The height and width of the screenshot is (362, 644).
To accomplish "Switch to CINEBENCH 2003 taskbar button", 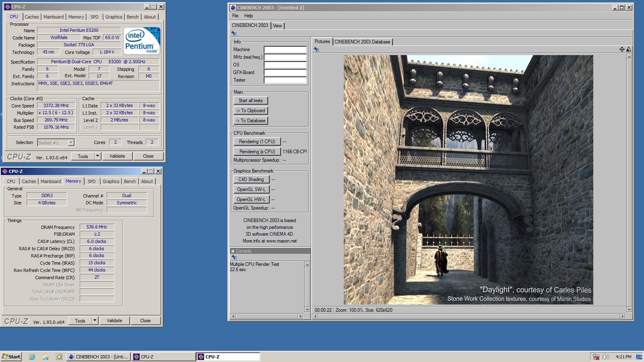I will (98, 357).
